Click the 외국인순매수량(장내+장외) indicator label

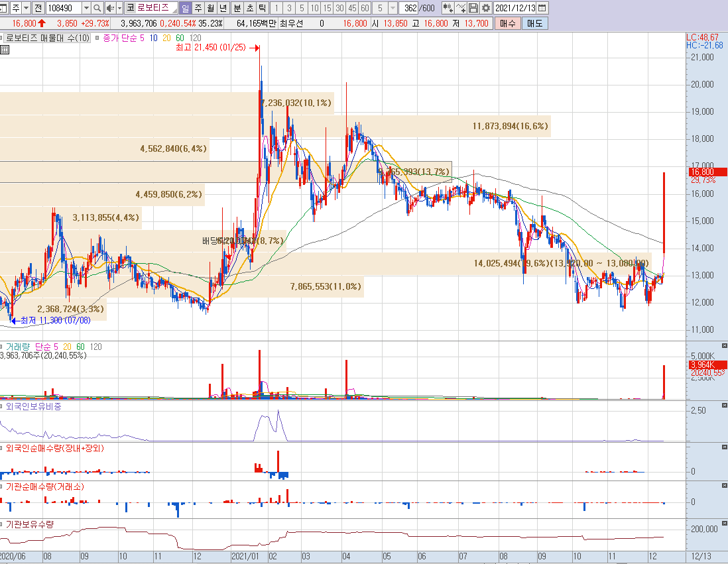click(x=55, y=448)
